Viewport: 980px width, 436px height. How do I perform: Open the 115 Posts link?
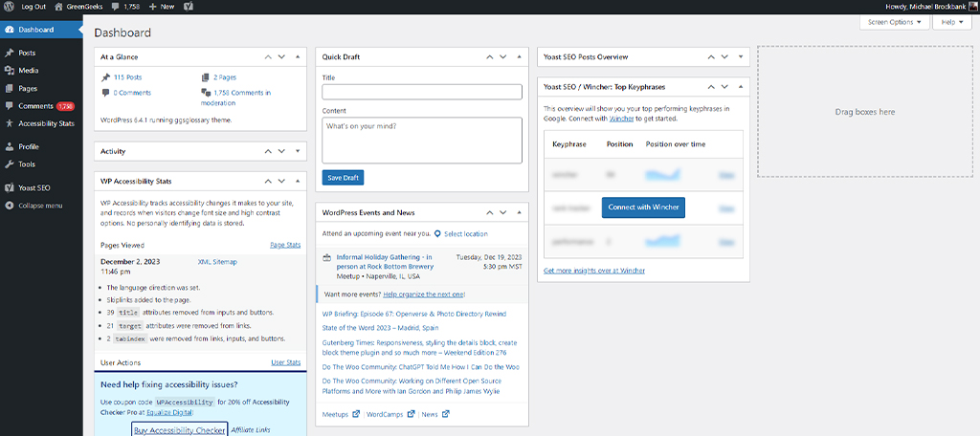coord(127,77)
